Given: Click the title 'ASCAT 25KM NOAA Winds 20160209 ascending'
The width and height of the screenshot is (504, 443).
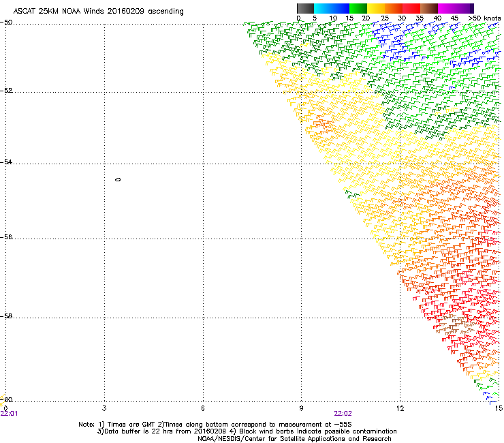Looking at the screenshot, I should (x=98, y=12).
